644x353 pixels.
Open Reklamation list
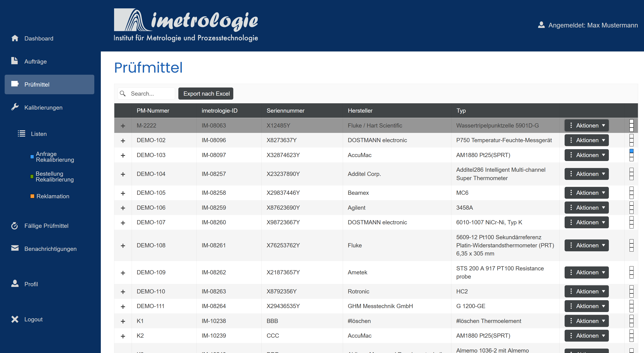[53, 196]
